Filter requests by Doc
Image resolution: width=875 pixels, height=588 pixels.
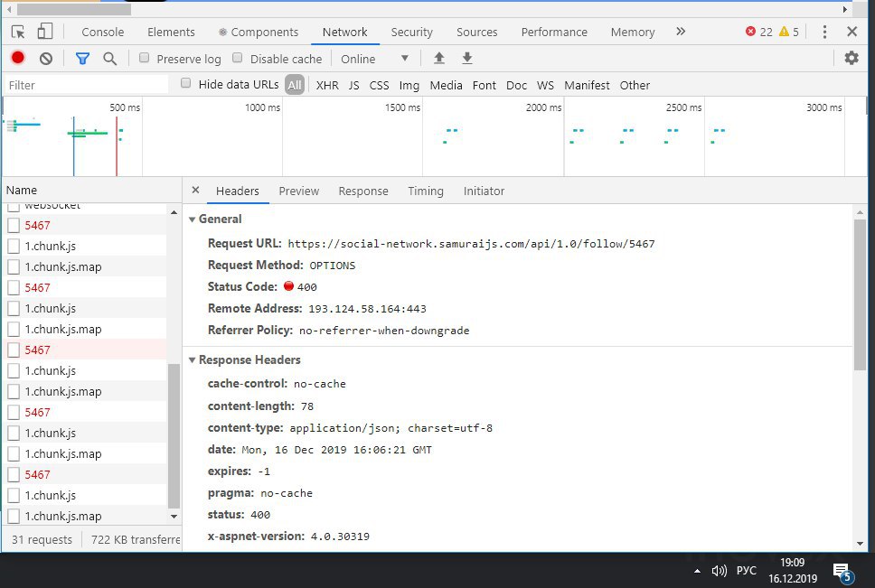(x=516, y=85)
